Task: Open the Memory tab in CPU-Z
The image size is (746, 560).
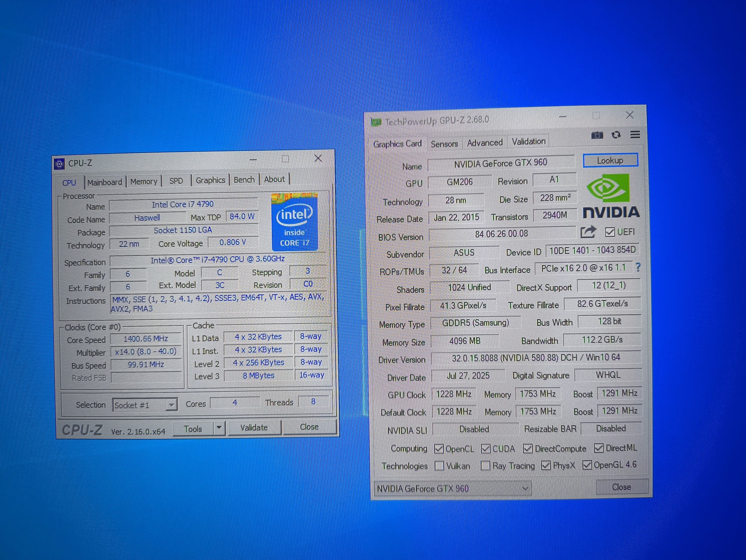Action: point(144,181)
